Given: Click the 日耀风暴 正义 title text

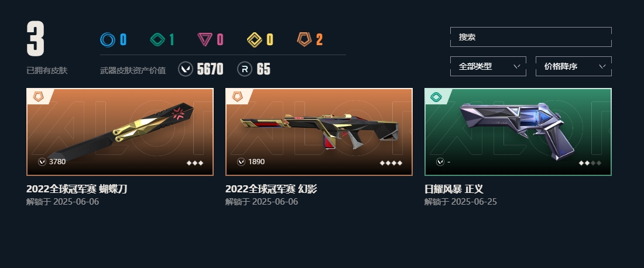Looking at the screenshot, I should pyautogui.click(x=454, y=189).
